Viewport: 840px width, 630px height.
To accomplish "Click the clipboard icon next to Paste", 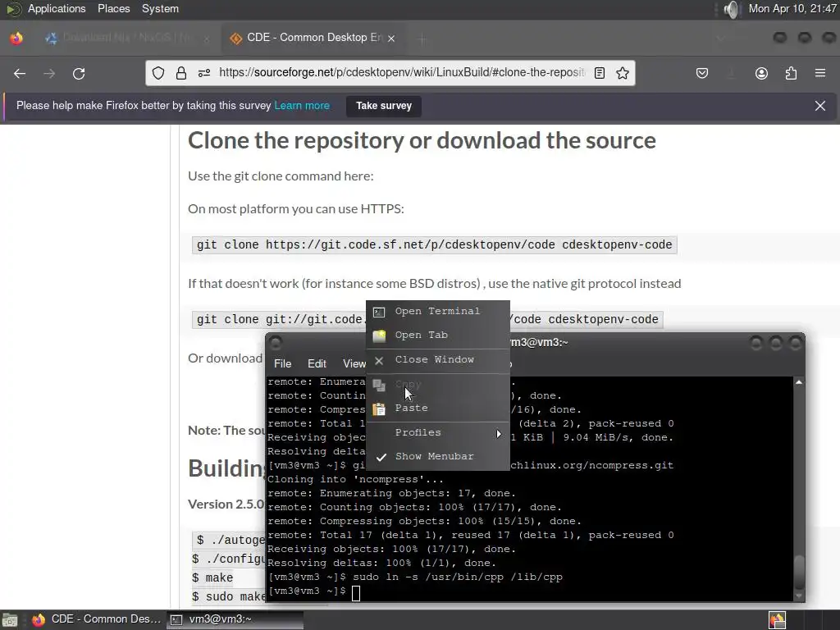I will click(x=379, y=409).
